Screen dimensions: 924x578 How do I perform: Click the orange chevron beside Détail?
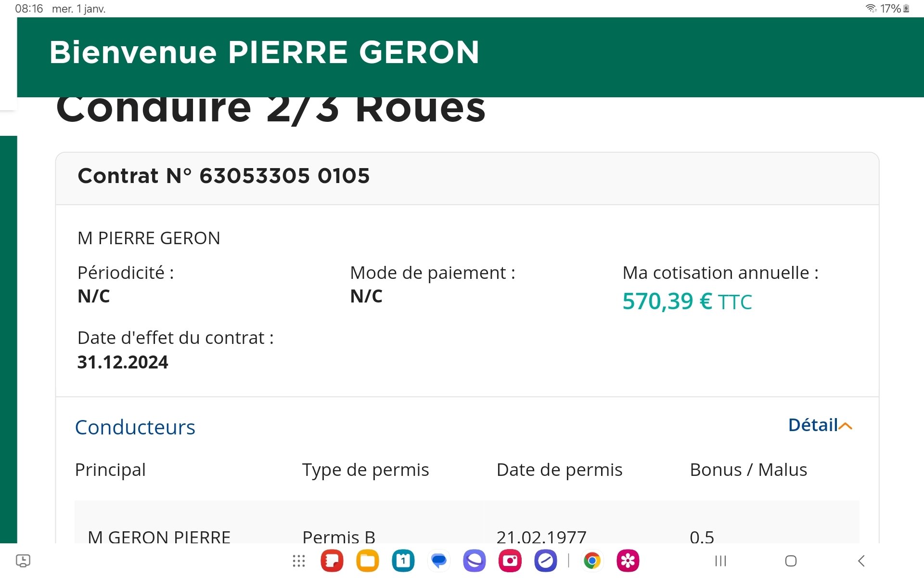pos(846,426)
